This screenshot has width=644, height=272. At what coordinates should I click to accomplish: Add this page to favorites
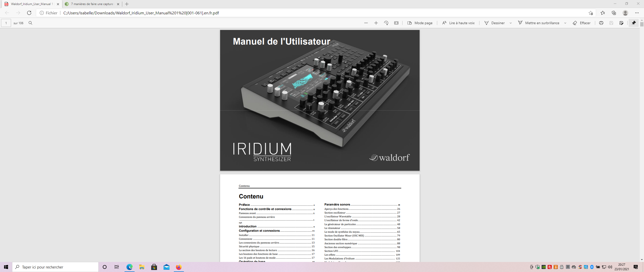point(591,13)
